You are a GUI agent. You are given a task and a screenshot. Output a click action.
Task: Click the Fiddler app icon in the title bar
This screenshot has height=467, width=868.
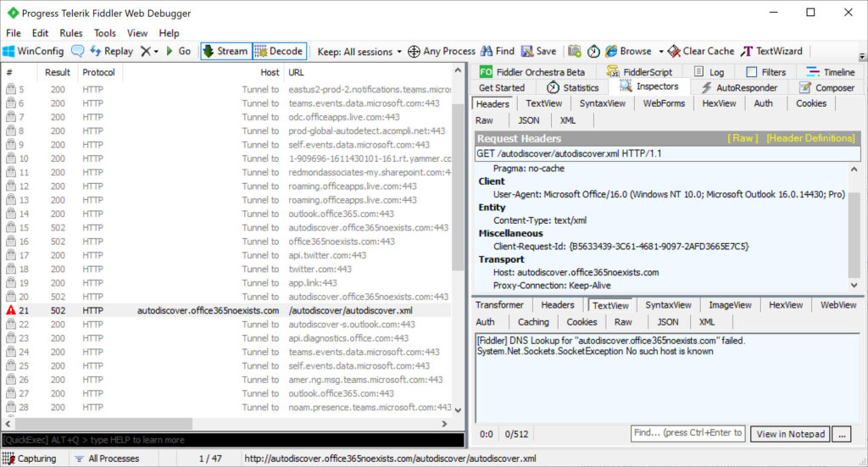[x=12, y=12]
